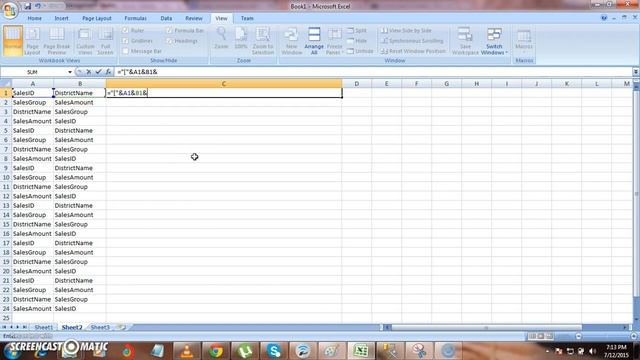Open the Zoom dialog magnifier
Image resolution: width=640 pixels, height=360 pixels.
coord(221,38)
